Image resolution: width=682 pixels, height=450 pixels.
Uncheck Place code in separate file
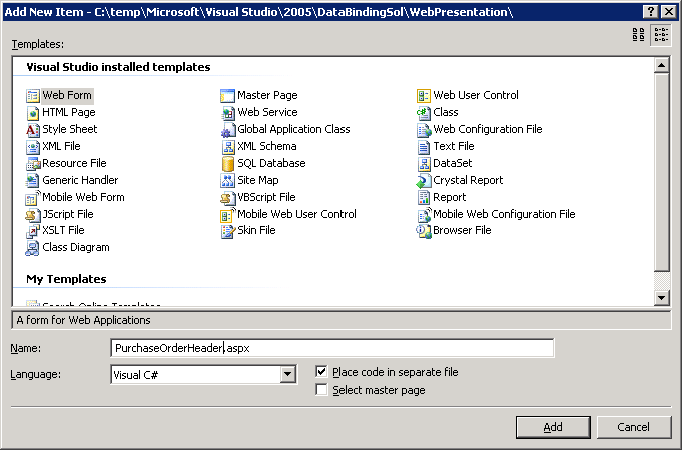pos(321,371)
